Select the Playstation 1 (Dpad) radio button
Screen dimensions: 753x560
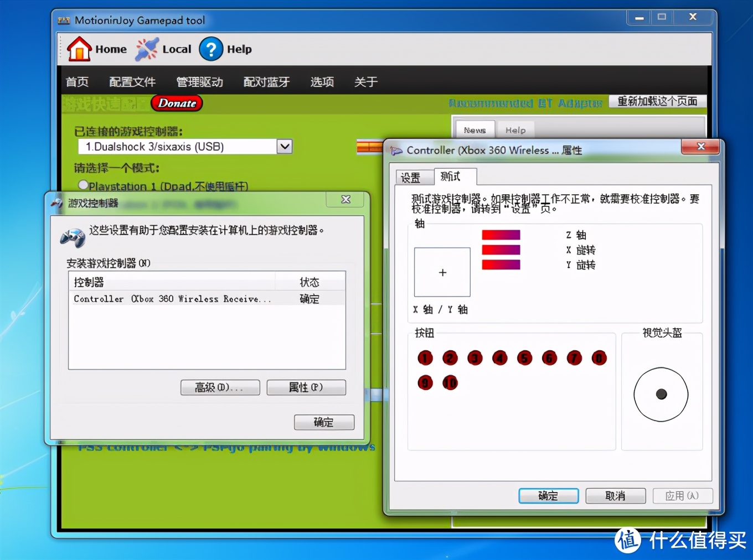coord(83,185)
